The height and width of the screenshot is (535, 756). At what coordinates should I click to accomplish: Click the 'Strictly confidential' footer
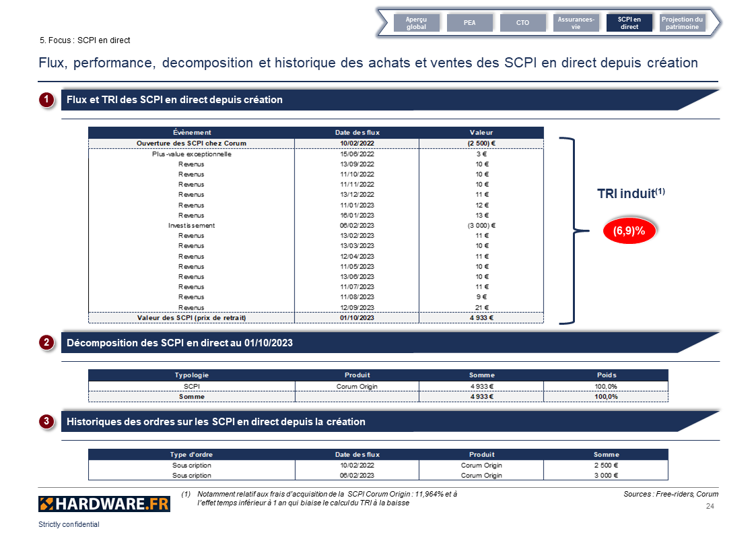click(x=69, y=524)
